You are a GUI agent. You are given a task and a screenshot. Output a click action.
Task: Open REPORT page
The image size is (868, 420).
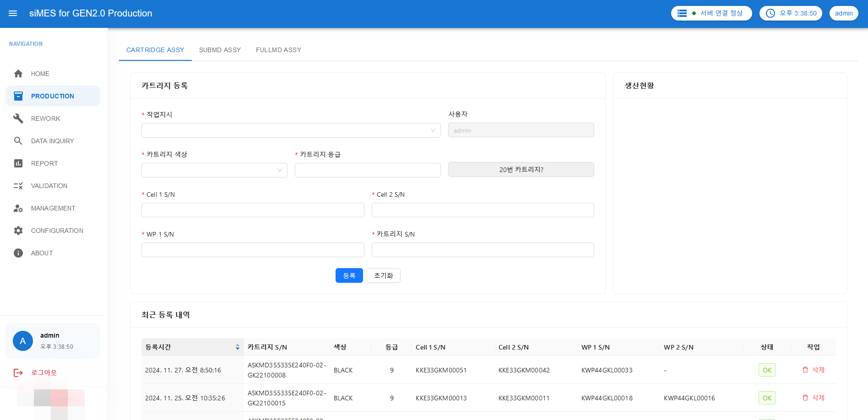pos(53,163)
